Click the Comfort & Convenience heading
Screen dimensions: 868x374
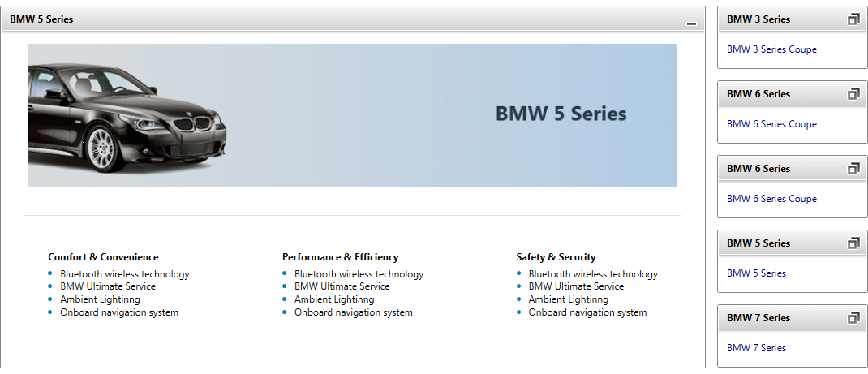pos(103,257)
